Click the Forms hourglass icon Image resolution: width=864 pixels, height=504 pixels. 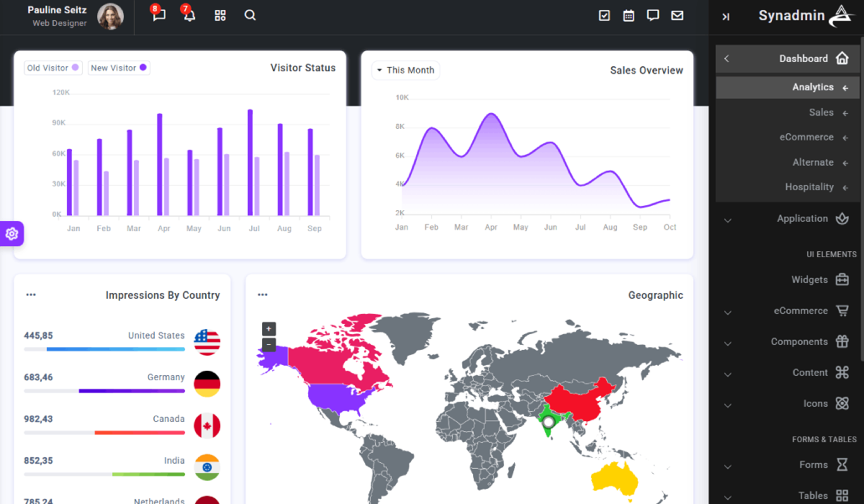point(842,465)
